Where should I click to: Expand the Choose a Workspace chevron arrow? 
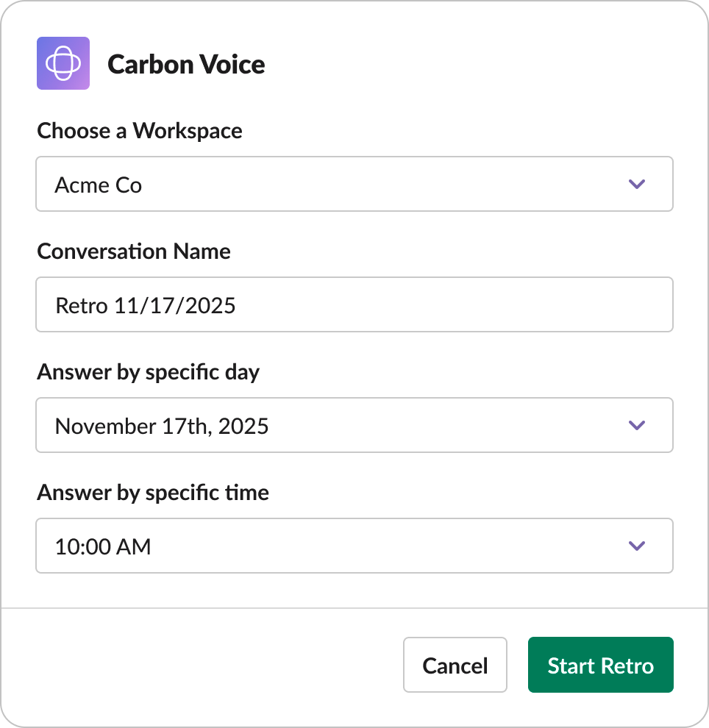[637, 184]
